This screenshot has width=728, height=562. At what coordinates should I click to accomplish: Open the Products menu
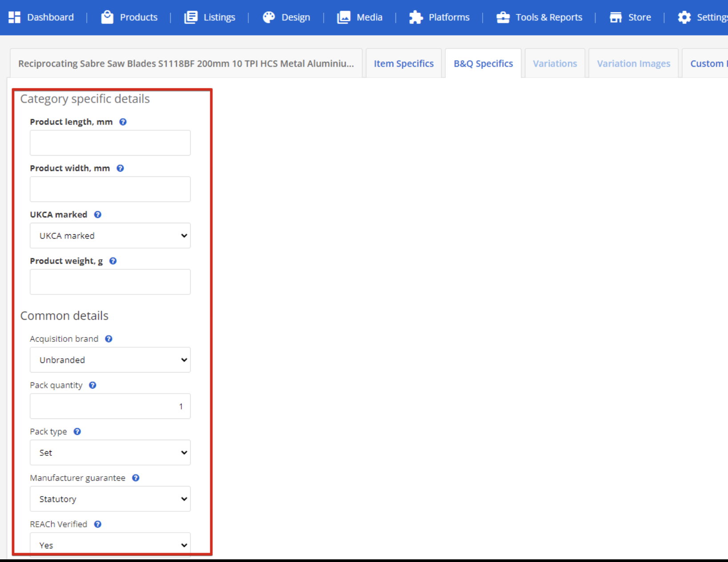point(129,17)
